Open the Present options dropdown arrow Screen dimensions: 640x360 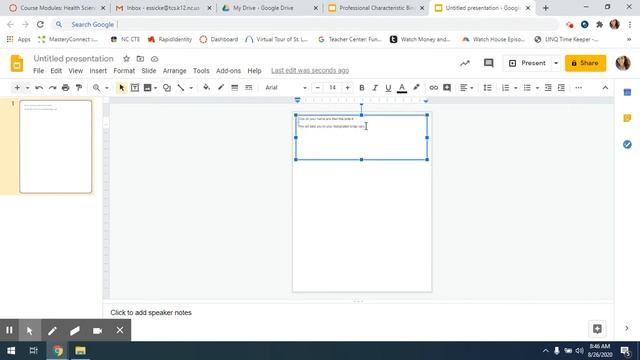556,63
